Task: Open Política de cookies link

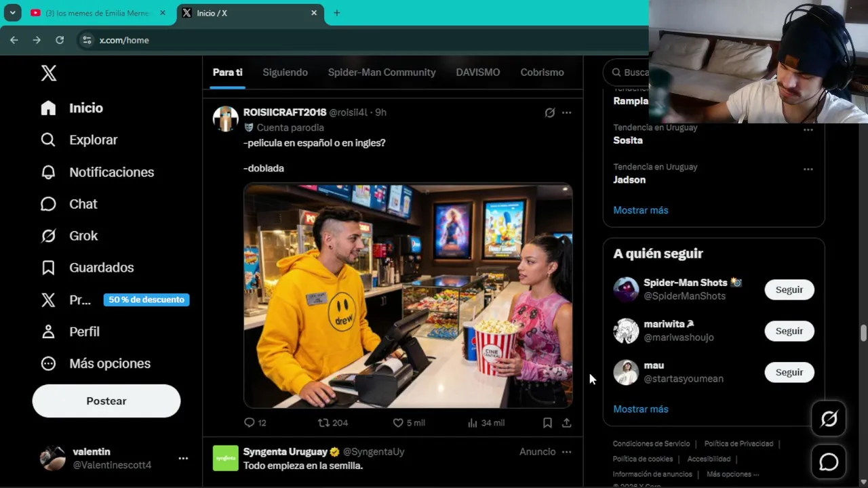Action: (x=643, y=459)
